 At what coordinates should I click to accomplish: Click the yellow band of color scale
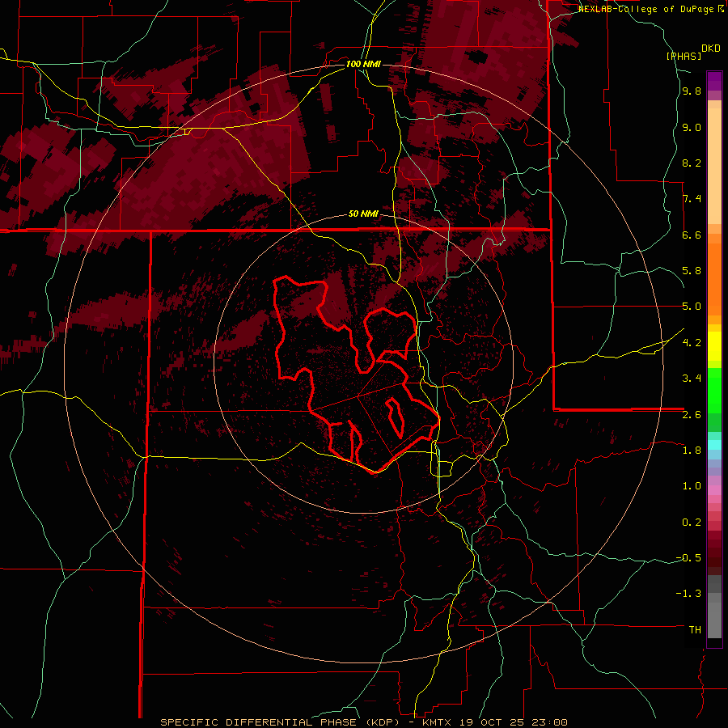pyautogui.click(x=714, y=346)
